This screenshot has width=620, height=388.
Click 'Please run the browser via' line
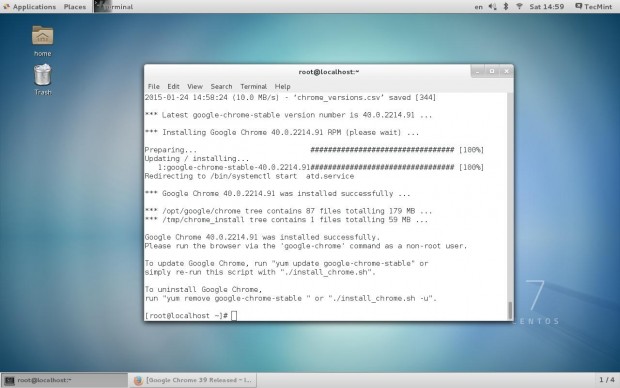pos(306,246)
